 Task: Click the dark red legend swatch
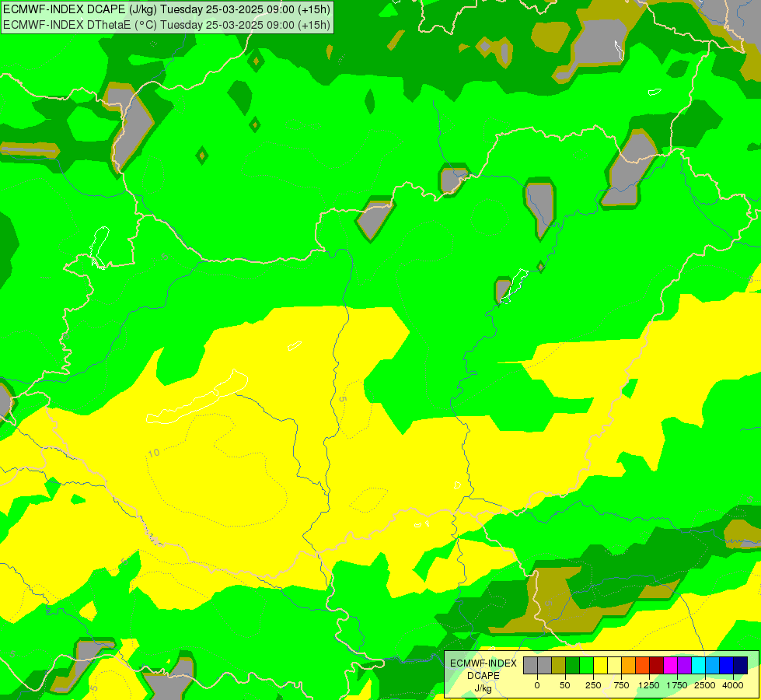tap(657, 666)
